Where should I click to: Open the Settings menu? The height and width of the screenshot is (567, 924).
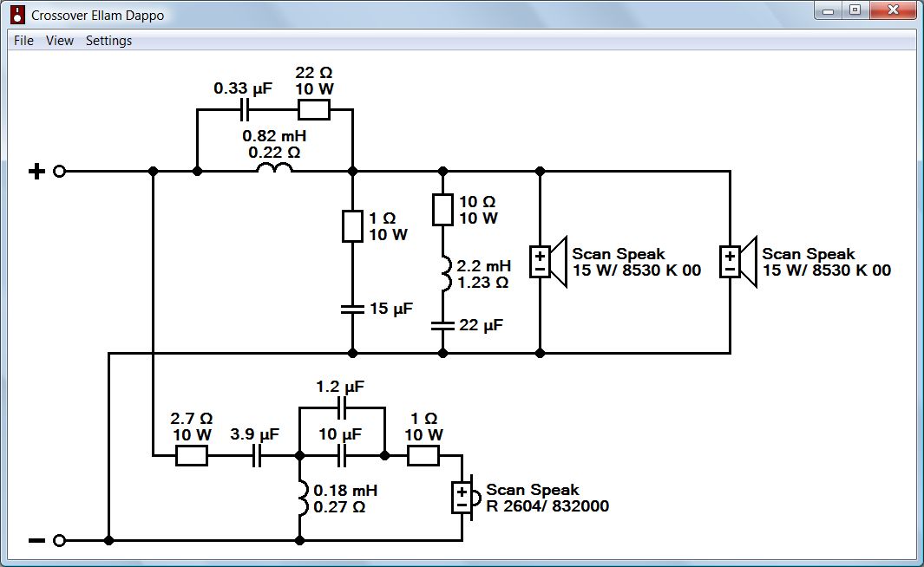109,41
